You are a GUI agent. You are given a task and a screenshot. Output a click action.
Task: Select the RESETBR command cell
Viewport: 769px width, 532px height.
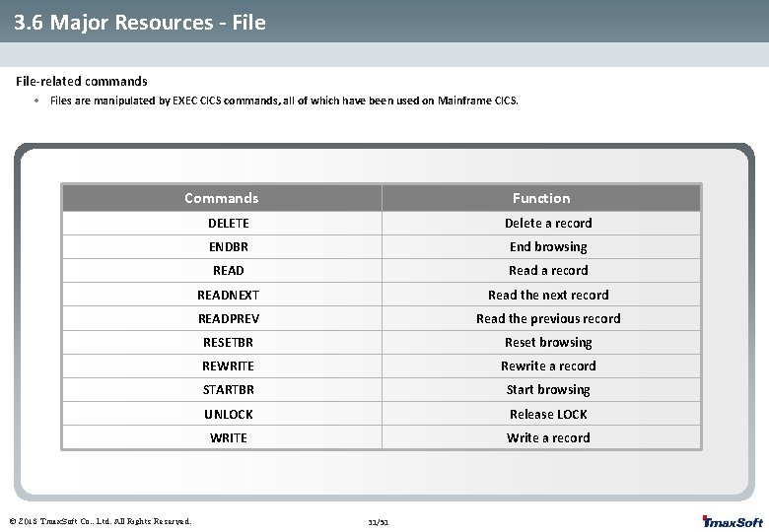pos(222,343)
